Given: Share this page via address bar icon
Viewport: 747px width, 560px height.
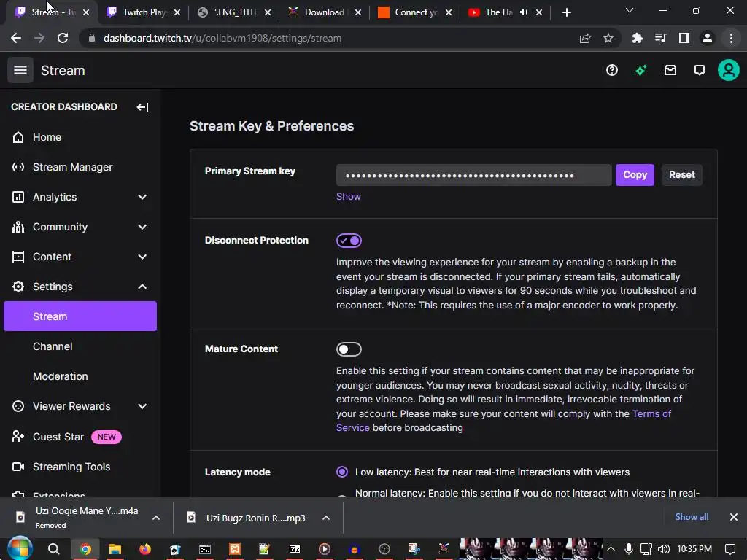Looking at the screenshot, I should [x=585, y=38].
